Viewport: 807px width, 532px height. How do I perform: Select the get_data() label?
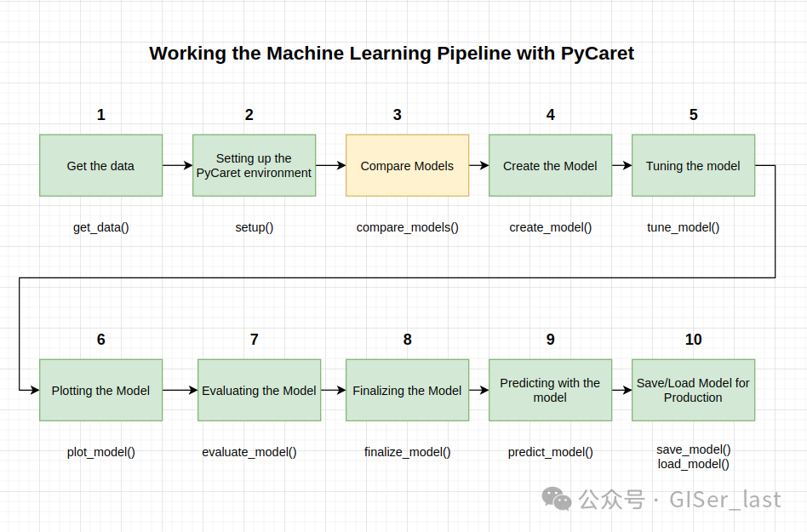pos(100,227)
